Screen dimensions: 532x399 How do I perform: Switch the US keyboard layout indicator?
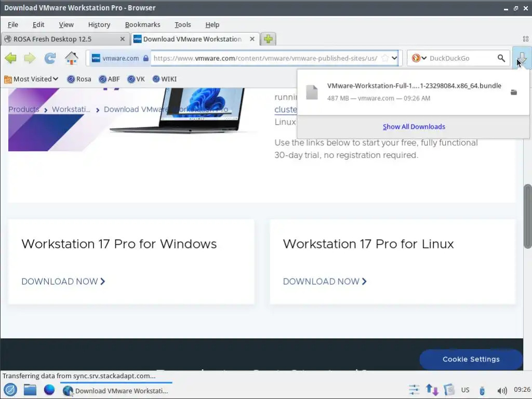[465, 390]
